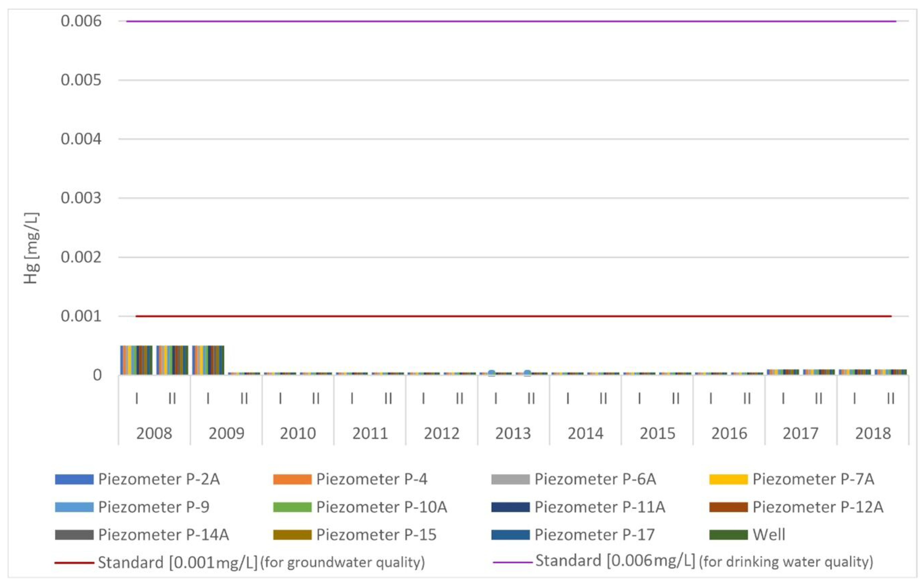924x585 pixels.
Task: Click the Piezometer P-2A legend swatch
Action: click(x=74, y=479)
